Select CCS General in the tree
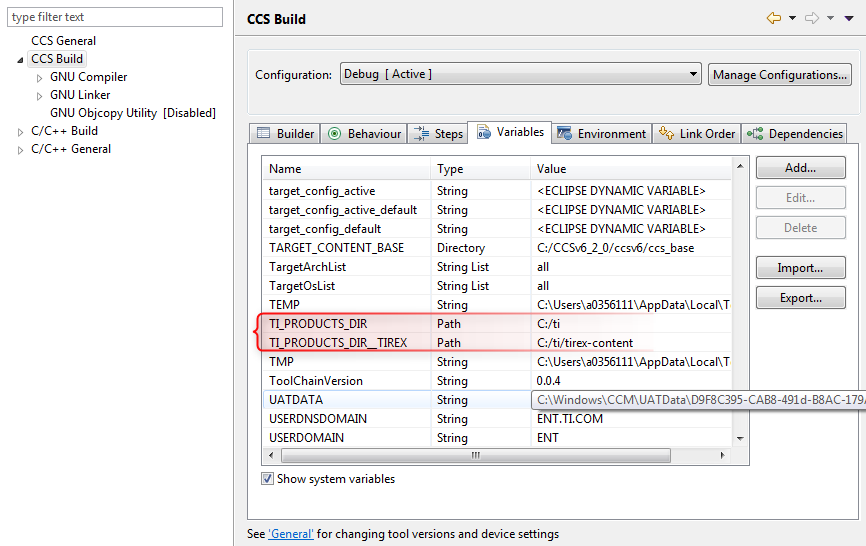This screenshot has height=546, width=866. (63, 41)
